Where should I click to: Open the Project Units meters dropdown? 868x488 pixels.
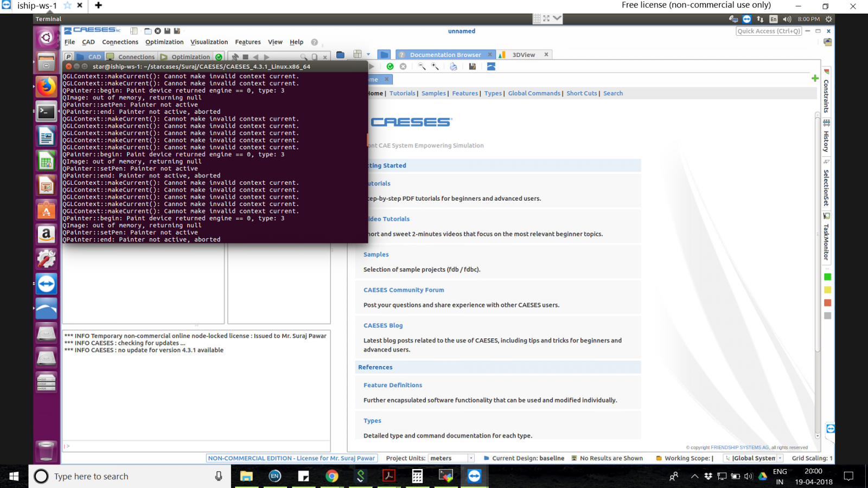pyautogui.click(x=451, y=458)
